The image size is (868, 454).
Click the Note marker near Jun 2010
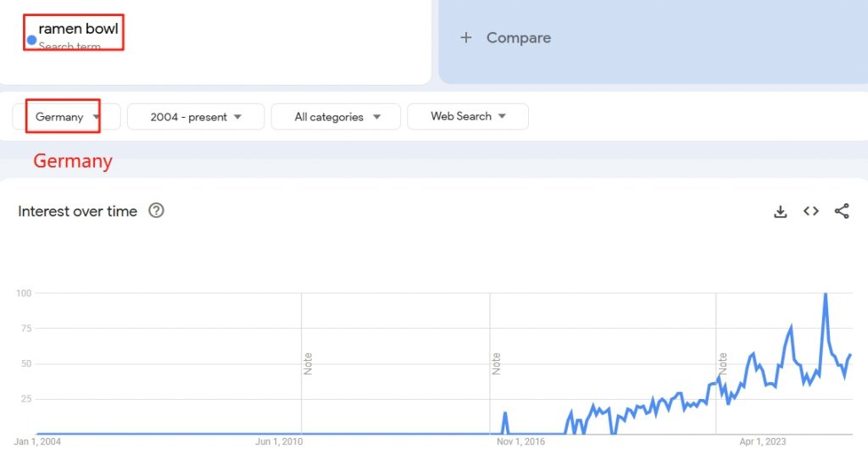tap(308, 363)
